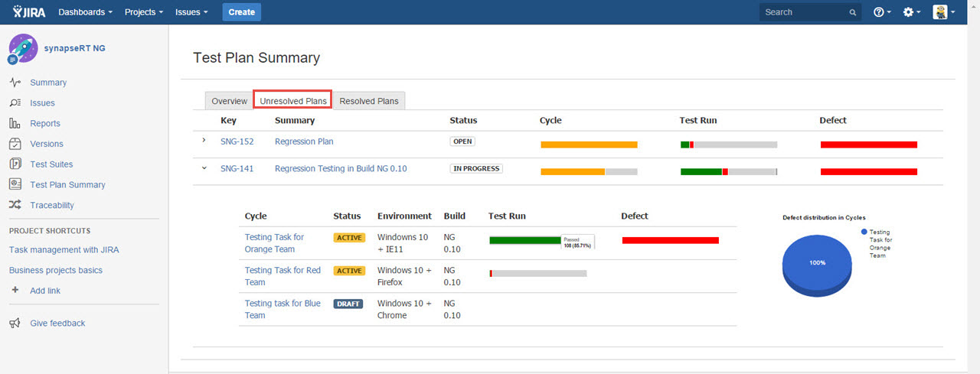The height and width of the screenshot is (374, 980).
Task: Click the synapseRT NG project avatar
Action: point(23,48)
